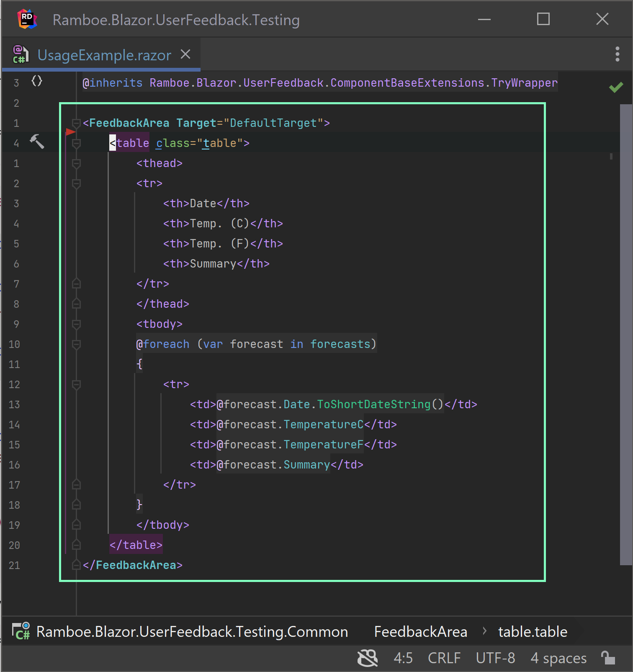Change the 4 spaces indent setting
The width and height of the screenshot is (633, 672).
click(x=558, y=658)
